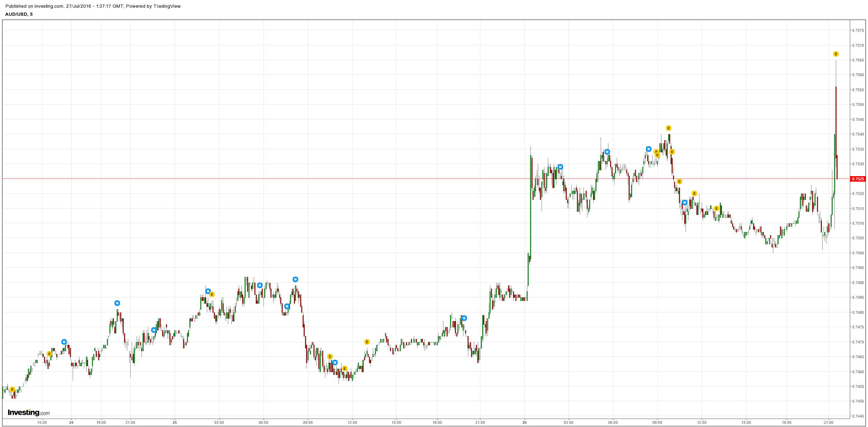Click the red 0.7525 current price label

[858, 179]
